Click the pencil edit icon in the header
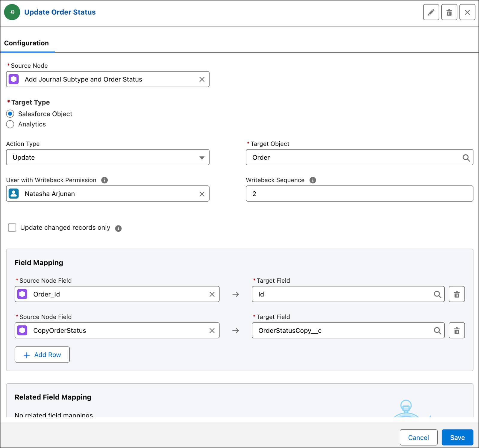This screenshot has width=479, height=448. (x=431, y=12)
